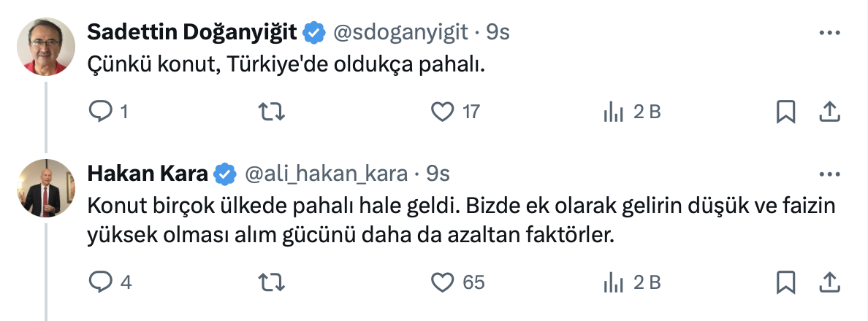View analytics of Hakan Kara's tweet

tap(612, 282)
